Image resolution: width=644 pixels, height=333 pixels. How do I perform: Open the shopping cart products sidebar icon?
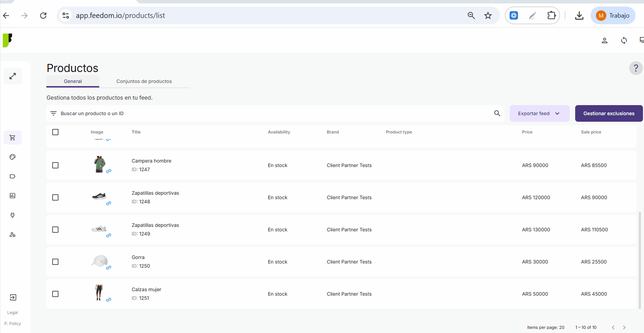pyautogui.click(x=12, y=138)
